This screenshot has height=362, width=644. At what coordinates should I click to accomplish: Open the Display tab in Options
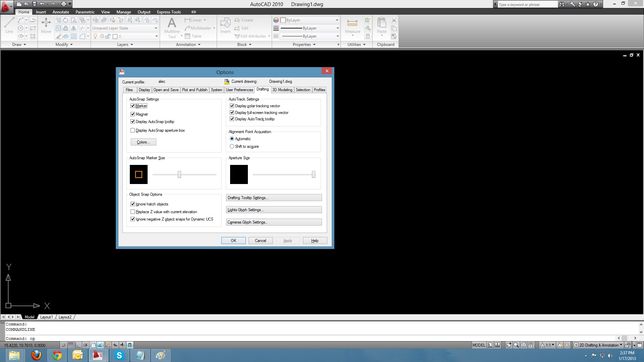[x=145, y=90]
